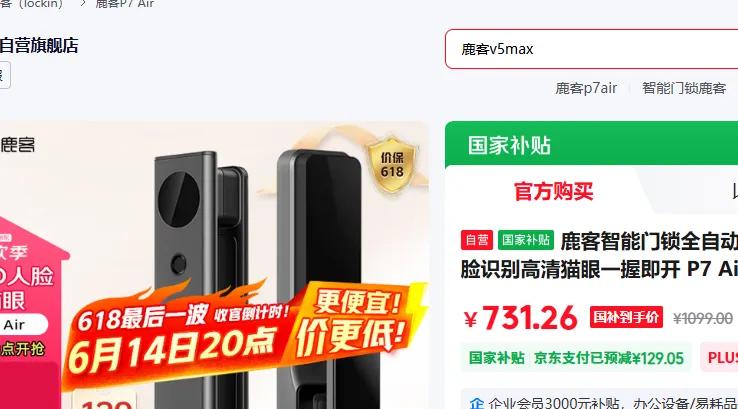738x409 pixels.
Task: Click the pink 点开抢 promo tag
Action: 23,349
